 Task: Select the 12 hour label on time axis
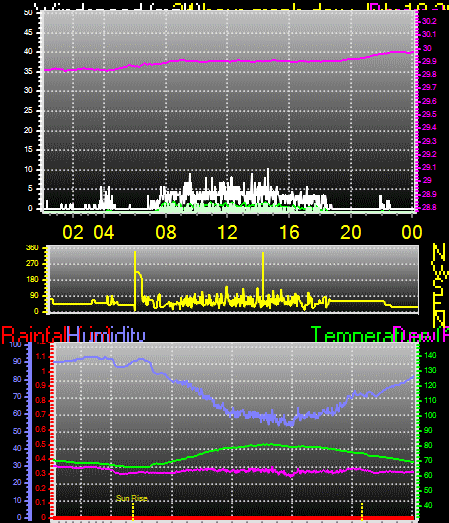[228, 232]
